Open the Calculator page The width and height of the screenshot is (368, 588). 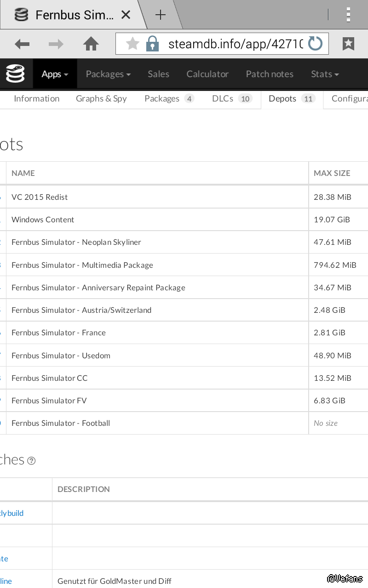click(x=207, y=74)
